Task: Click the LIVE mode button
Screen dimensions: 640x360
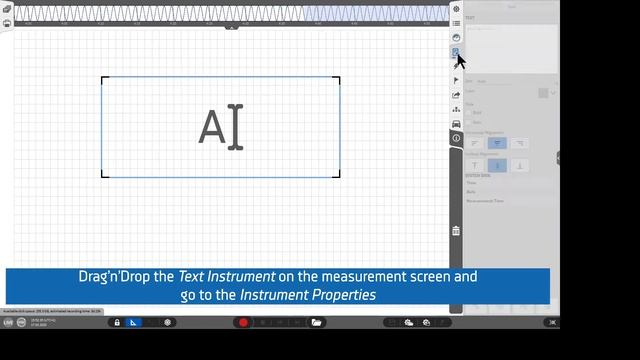Action: pyautogui.click(x=8, y=322)
